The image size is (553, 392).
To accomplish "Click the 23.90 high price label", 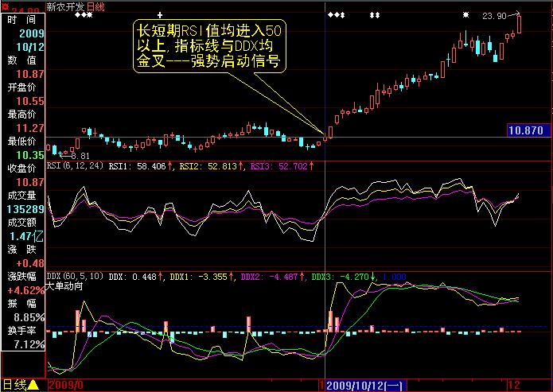I will click(x=494, y=16).
